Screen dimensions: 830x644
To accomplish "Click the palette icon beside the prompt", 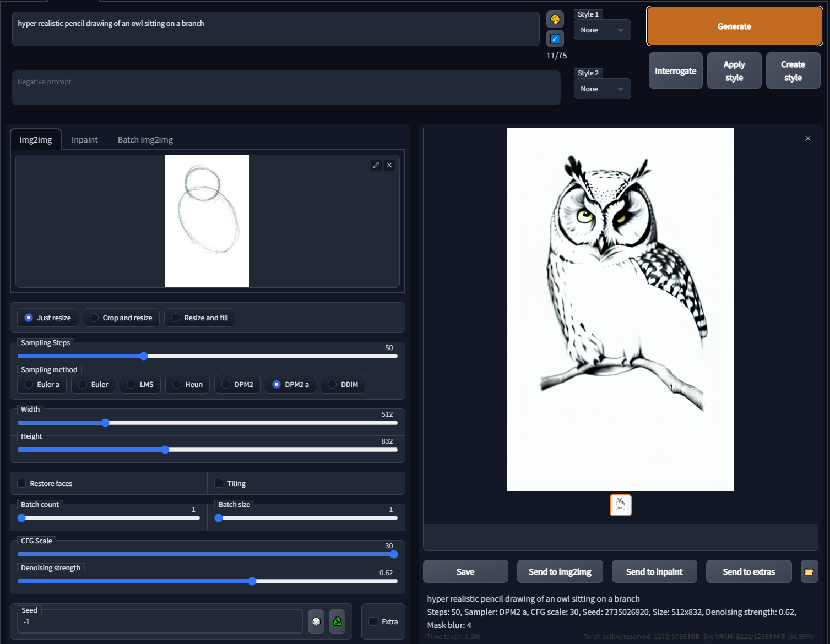I will pos(555,19).
